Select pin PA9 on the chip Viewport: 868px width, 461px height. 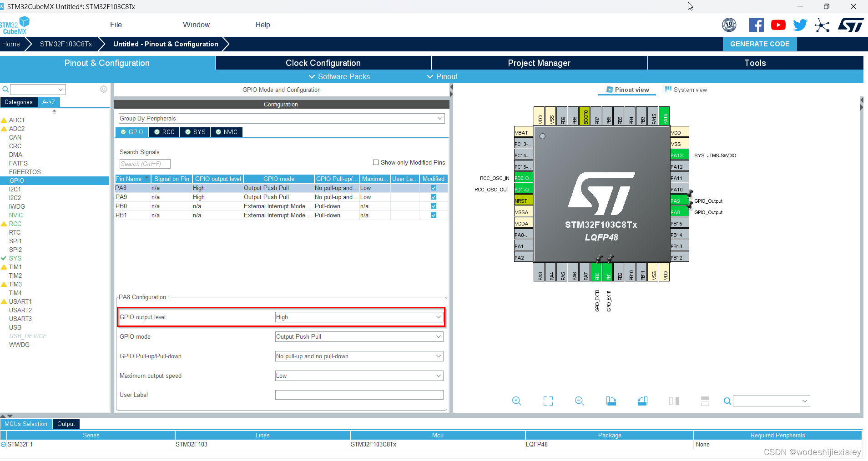click(679, 201)
